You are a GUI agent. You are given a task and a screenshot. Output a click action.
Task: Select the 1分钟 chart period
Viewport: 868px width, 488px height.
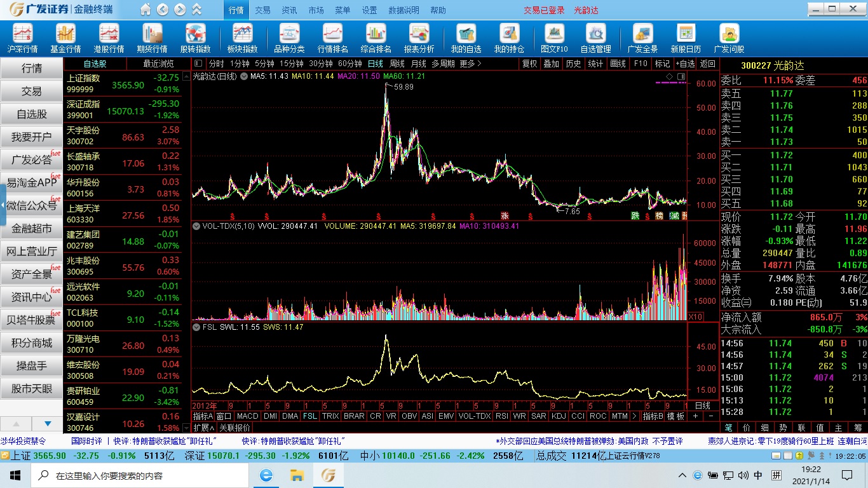click(x=240, y=64)
